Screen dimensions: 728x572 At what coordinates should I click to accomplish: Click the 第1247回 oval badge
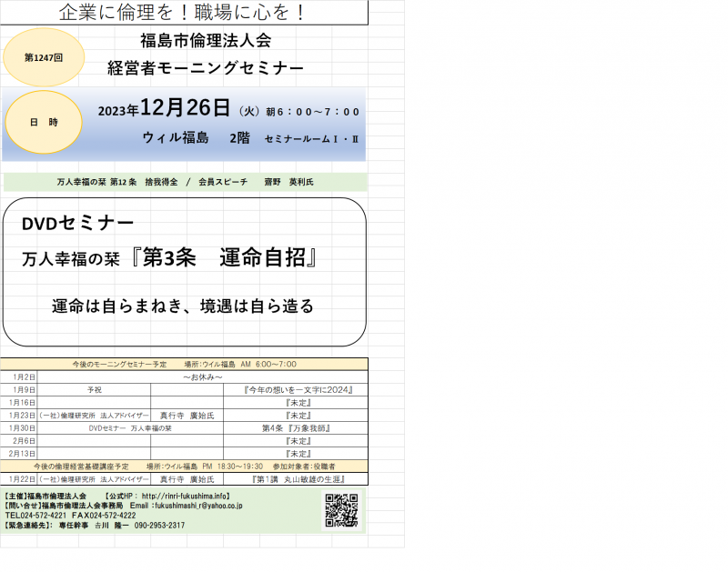pos(44,57)
